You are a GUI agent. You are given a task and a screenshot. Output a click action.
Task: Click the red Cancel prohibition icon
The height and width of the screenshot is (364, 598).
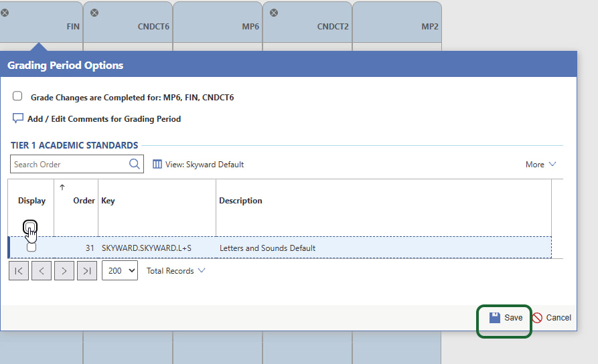click(x=537, y=318)
